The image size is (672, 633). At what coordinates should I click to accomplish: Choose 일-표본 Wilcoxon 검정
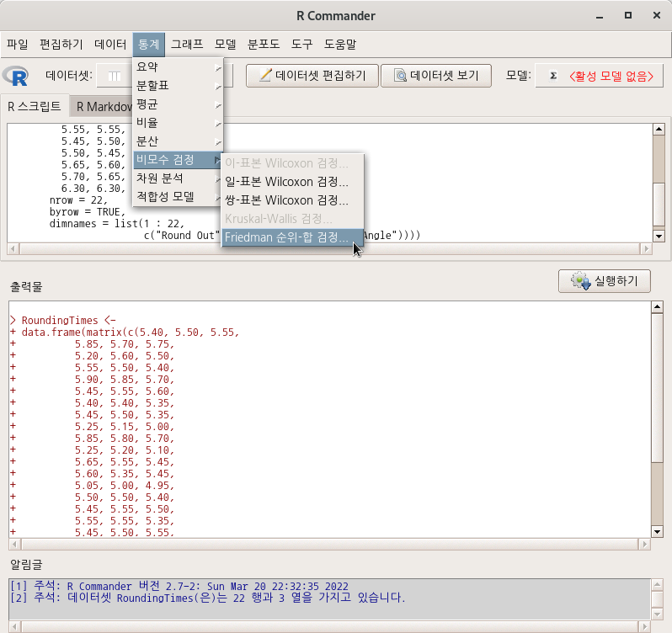(x=292, y=182)
